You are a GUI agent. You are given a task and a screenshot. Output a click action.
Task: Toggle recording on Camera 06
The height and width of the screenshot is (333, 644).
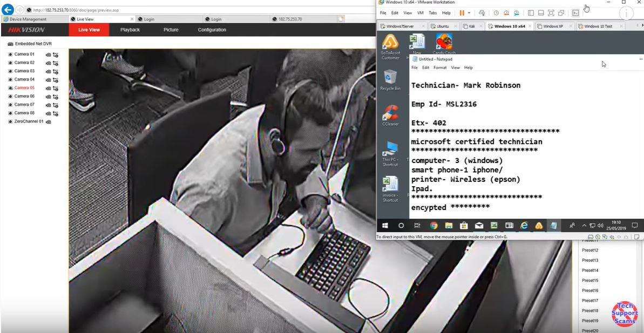[x=56, y=96]
